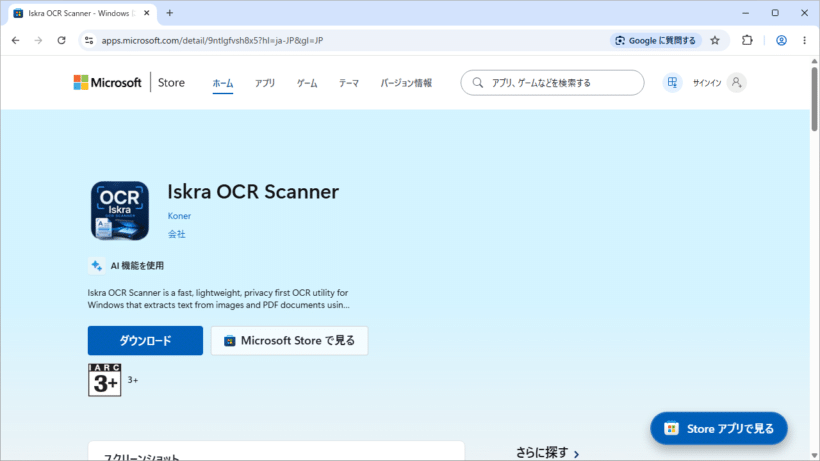Open the Store home link
Image resolution: width=820 pixels, height=461 pixels.
point(171,83)
